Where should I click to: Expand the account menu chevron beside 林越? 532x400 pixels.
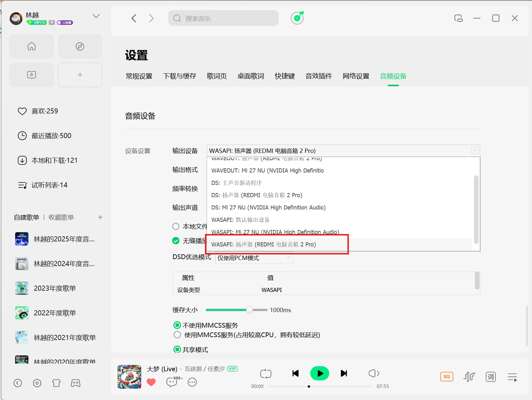[96, 16]
